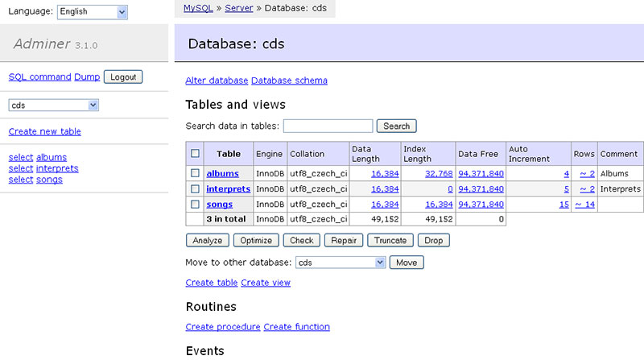644x360 pixels.
Task: Click the Optimize button
Action: click(x=256, y=241)
